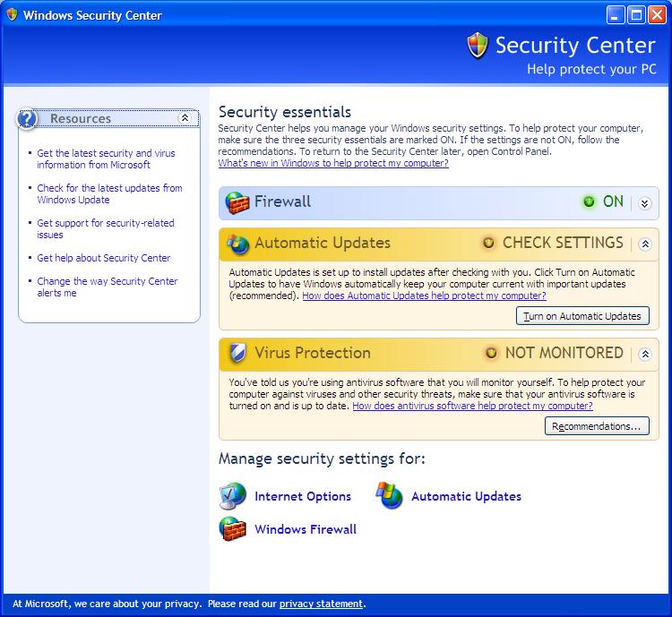
Task: Click Turn on Automatic Updates button
Action: pyautogui.click(x=582, y=316)
